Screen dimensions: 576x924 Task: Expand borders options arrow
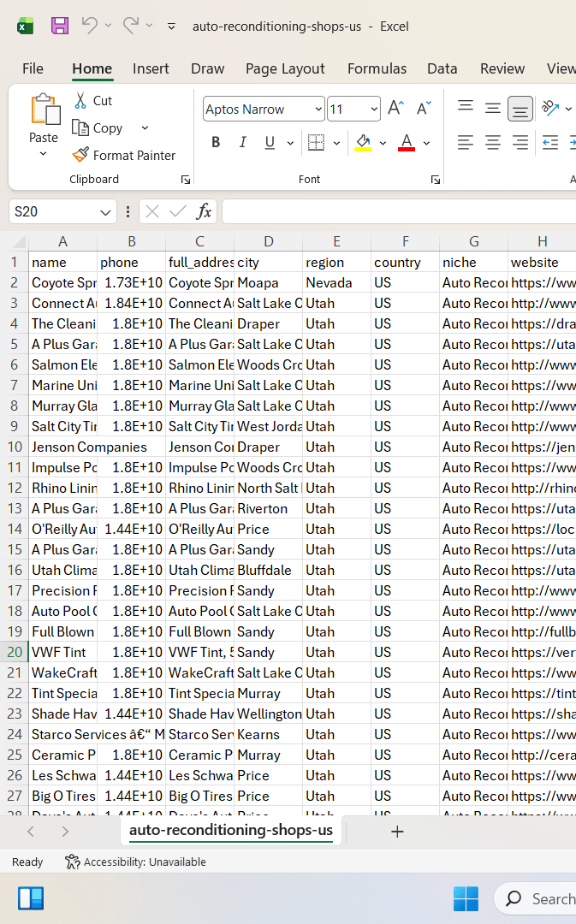tap(336, 143)
